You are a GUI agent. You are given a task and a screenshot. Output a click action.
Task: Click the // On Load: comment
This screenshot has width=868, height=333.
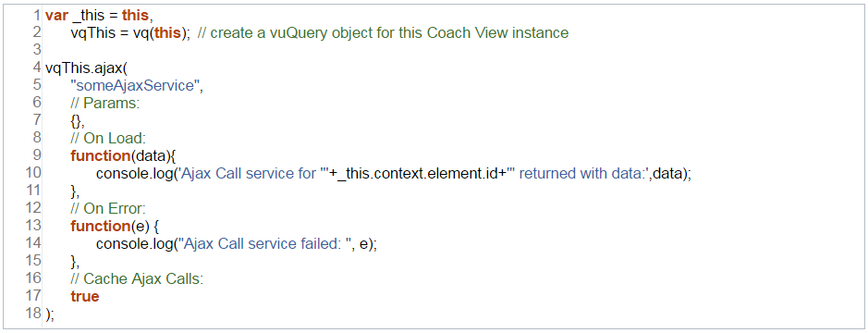click(108, 138)
